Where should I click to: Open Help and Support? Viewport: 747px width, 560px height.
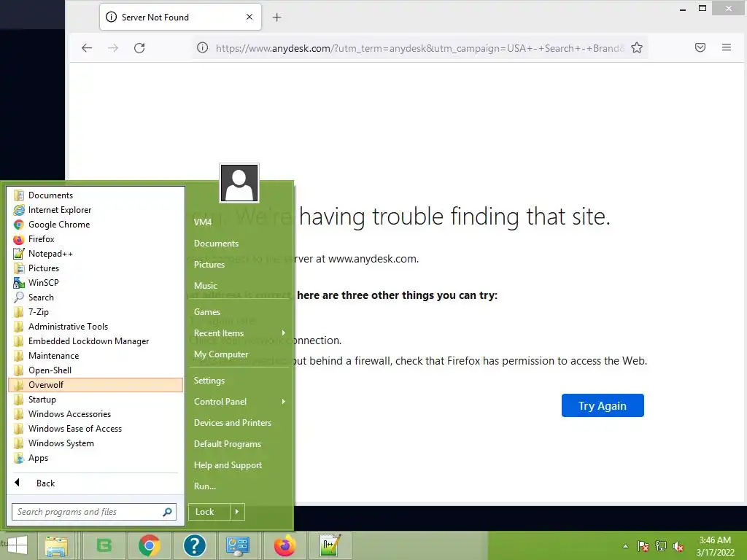pyautogui.click(x=239, y=465)
